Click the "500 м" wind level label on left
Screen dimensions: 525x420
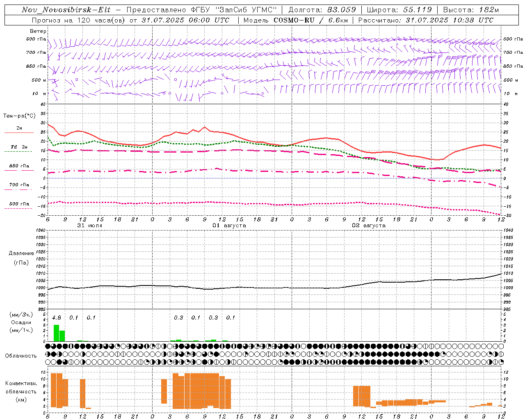[x=39, y=80]
